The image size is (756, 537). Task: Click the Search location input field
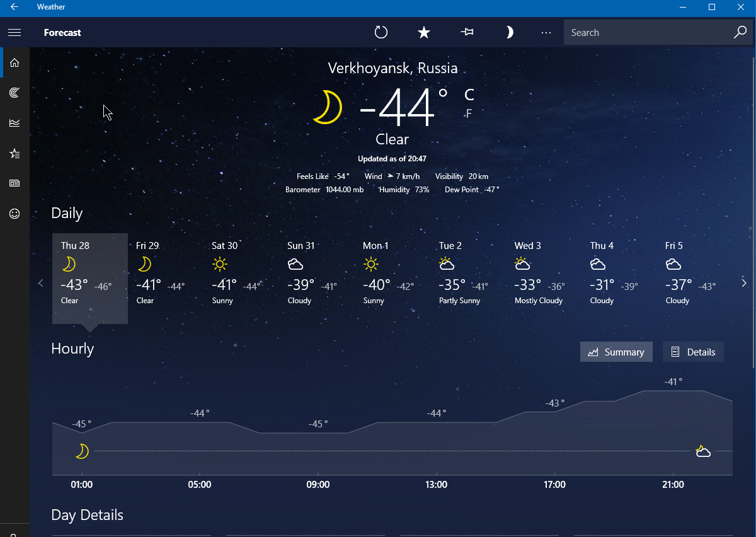(649, 33)
